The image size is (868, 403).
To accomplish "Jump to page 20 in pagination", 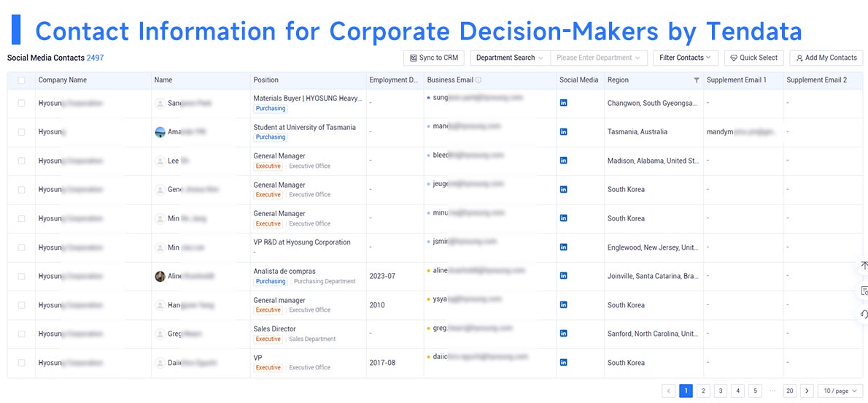I will 790,391.
